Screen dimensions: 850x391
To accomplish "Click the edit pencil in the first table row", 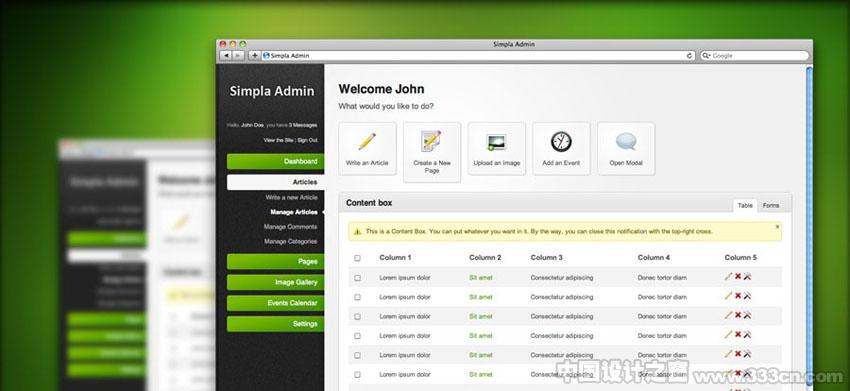I will [x=728, y=277].
